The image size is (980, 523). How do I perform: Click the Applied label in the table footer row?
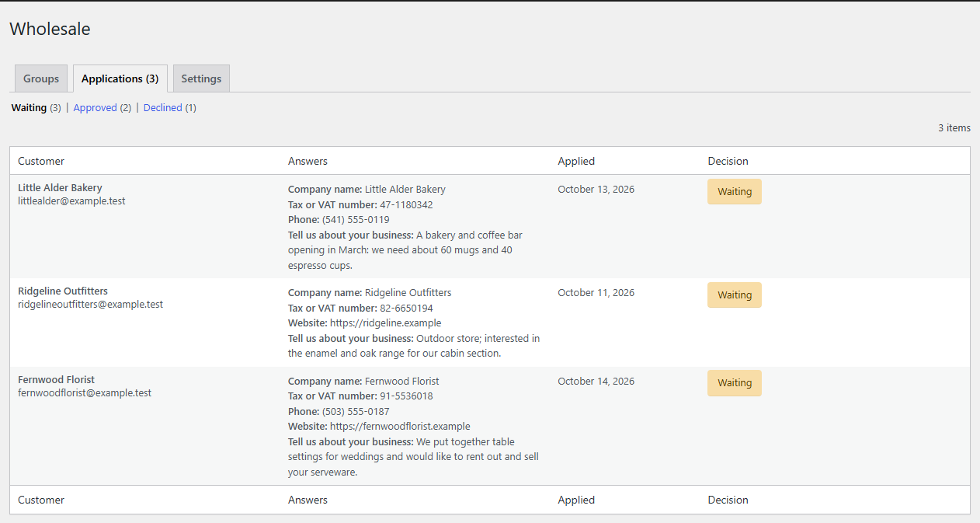click(x=576, y=500)
